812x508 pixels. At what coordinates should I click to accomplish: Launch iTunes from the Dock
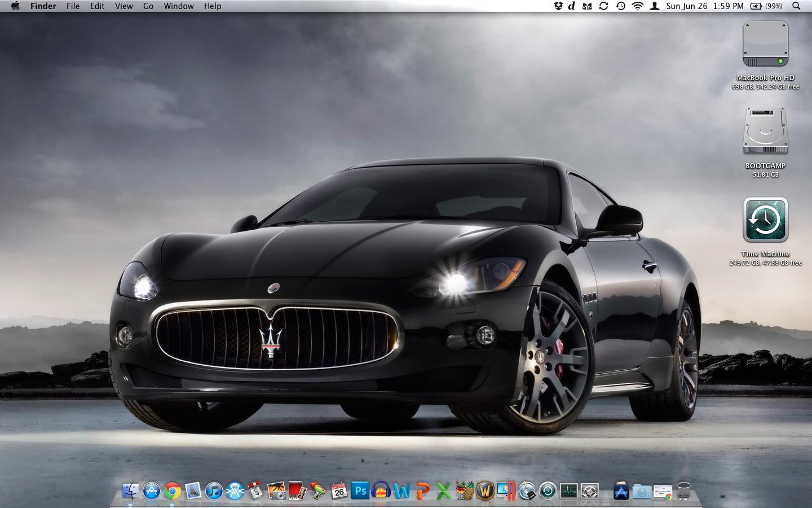click(214, 491)
